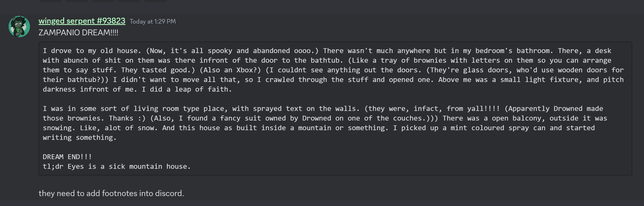Click winged serpent's profile avatar
This screenshot has width=644, height=206.
[x=19, y=27]
